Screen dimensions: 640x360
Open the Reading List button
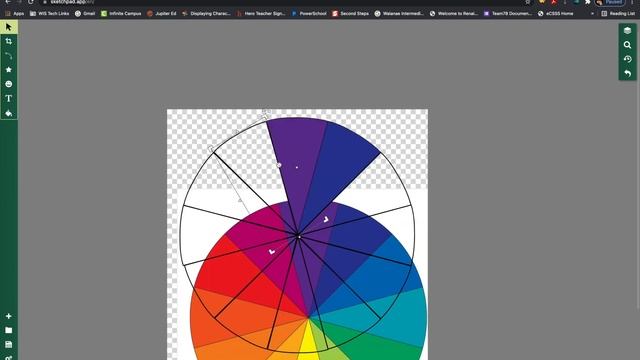pyautogui.click(x=618, y=13)
